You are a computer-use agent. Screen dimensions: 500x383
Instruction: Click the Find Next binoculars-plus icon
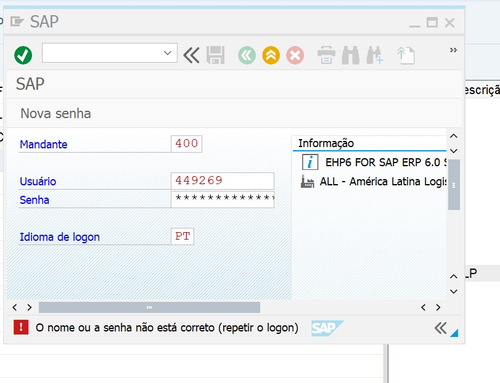click(375, 55)
